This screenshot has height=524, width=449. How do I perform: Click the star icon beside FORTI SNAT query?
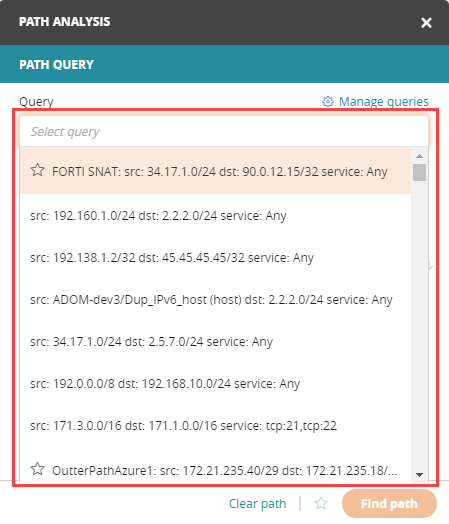[37, 170]
